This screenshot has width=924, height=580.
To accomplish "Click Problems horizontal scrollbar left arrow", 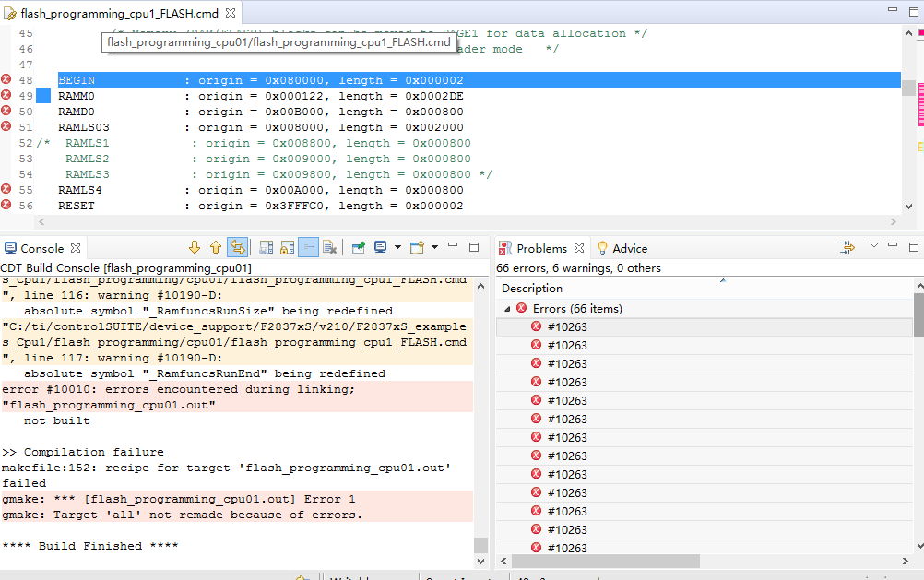I will [x=503, y=562].
